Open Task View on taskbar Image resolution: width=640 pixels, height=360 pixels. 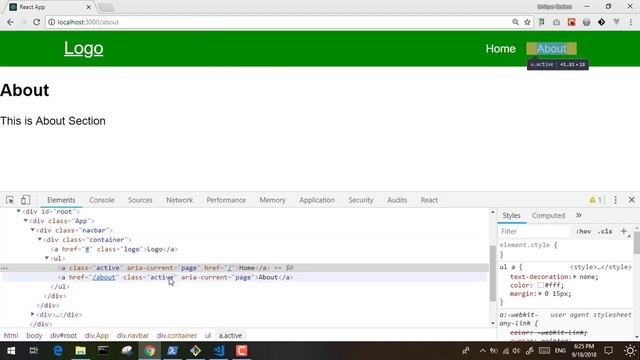[34, 351]
